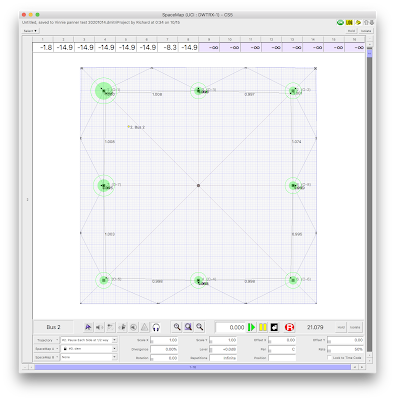The height and width of the screenshot is (400, 395).
Task: Select the top-center speaker node
Action: [x=199, y=91]
